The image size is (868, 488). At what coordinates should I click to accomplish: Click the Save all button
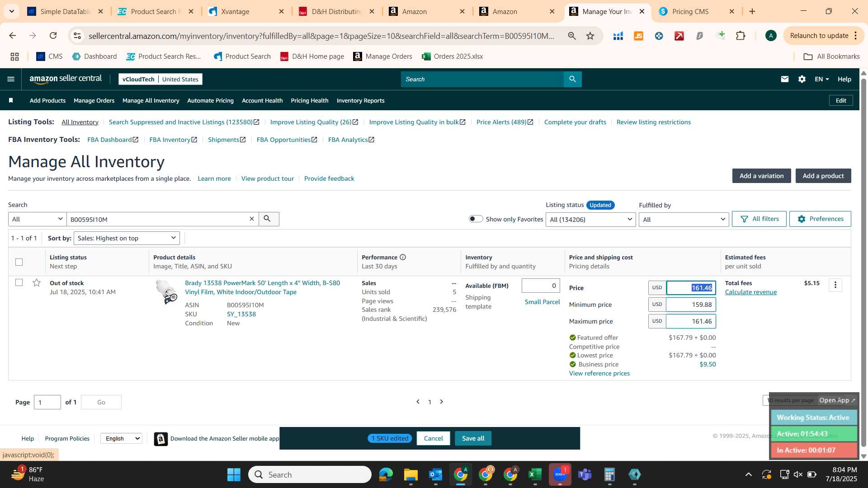(x=473, y=438)
